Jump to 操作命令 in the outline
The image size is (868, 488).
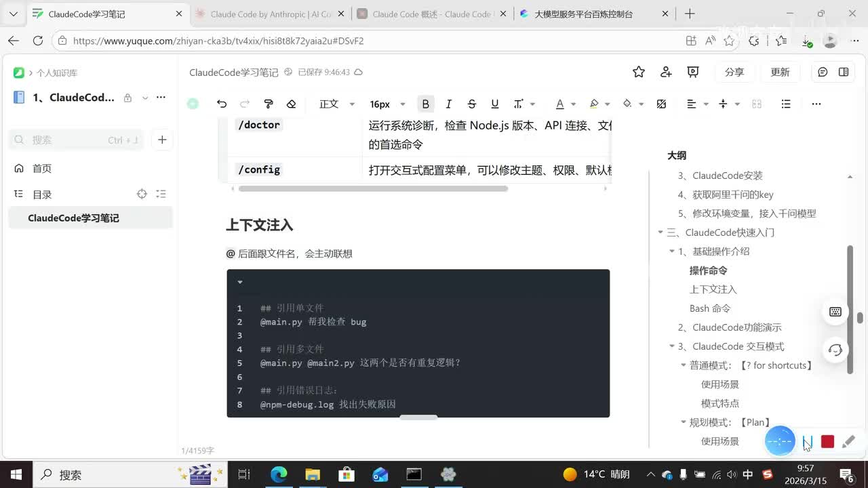pyautogui.click(x=708, y=270)
